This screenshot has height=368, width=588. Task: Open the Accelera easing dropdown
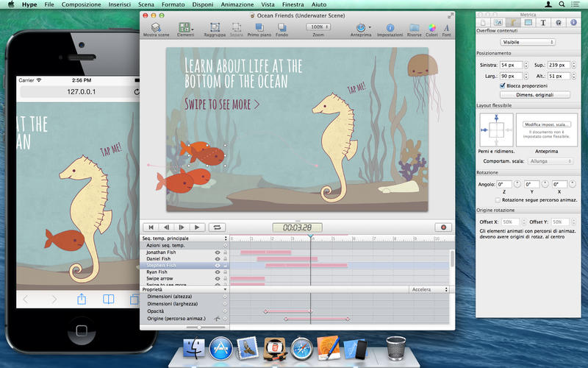point(429,290)
